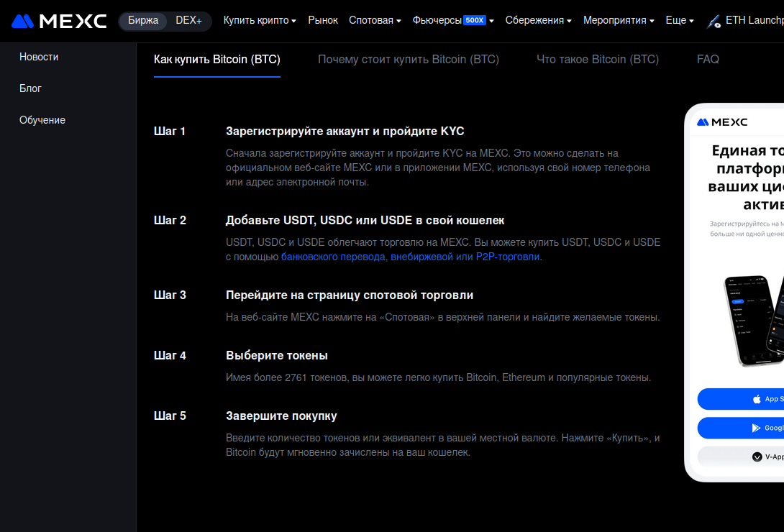
Task: Click the paragraph starting Введите количество токенов
Action: (443, 445)
